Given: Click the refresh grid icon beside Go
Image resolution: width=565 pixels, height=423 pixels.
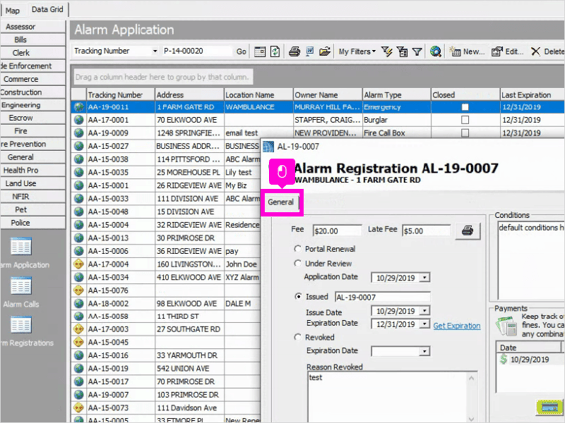Looking at the screenshot, I should tap(275, 52).
